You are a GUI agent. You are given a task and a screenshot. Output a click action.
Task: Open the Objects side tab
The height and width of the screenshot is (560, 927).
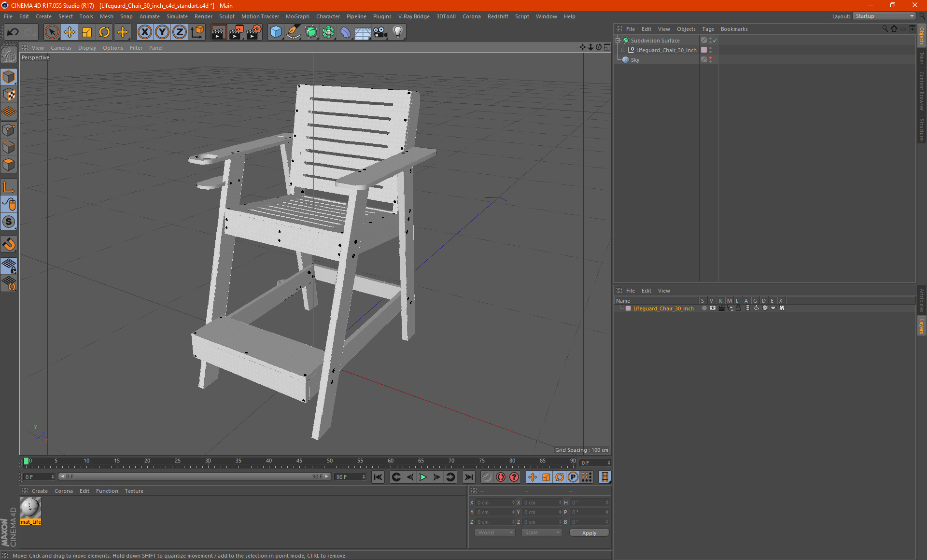tap(921, 36)
